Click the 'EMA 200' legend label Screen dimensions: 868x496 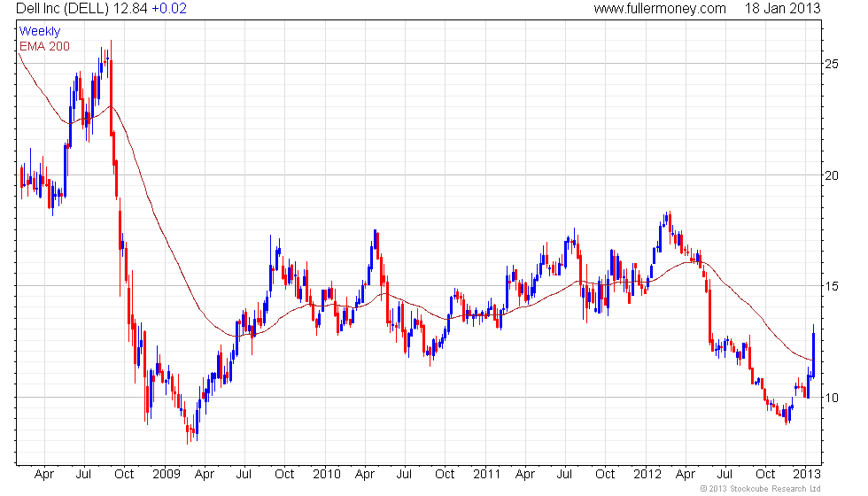click(45, 46)
